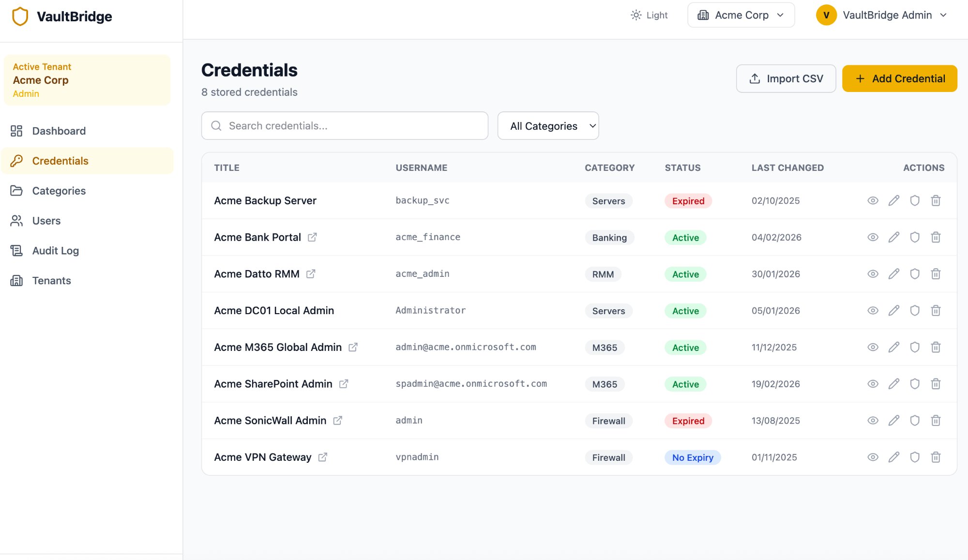The height and width of the screenshot is (560, 968).
Task: Switch to Light theme mode
Action: [x=649, y=15]
